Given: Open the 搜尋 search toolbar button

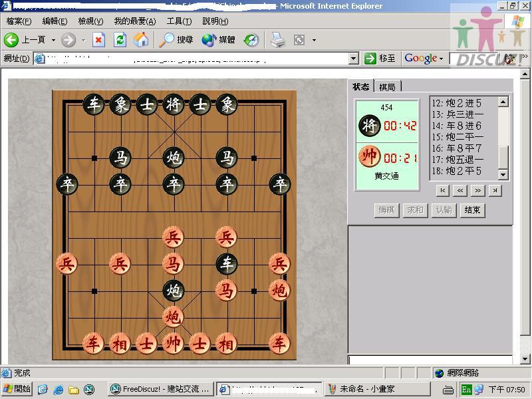Looking at the screenshot, I should [176, 40].
